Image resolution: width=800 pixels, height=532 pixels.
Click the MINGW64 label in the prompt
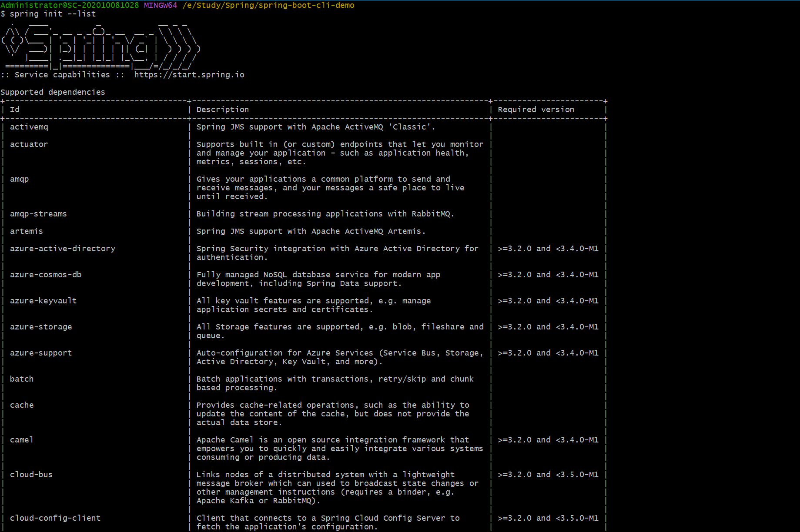click(161, 5)
